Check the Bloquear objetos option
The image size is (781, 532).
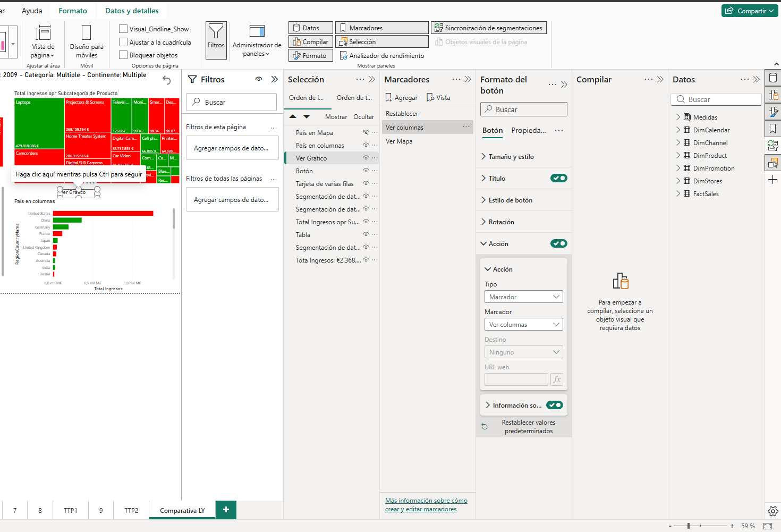(x=123, y=55)
